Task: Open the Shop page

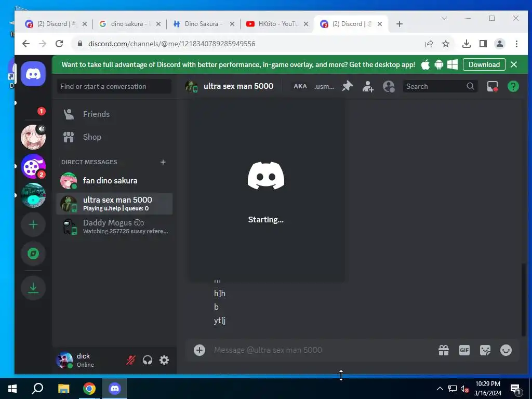Action: (x=114, y=137)
